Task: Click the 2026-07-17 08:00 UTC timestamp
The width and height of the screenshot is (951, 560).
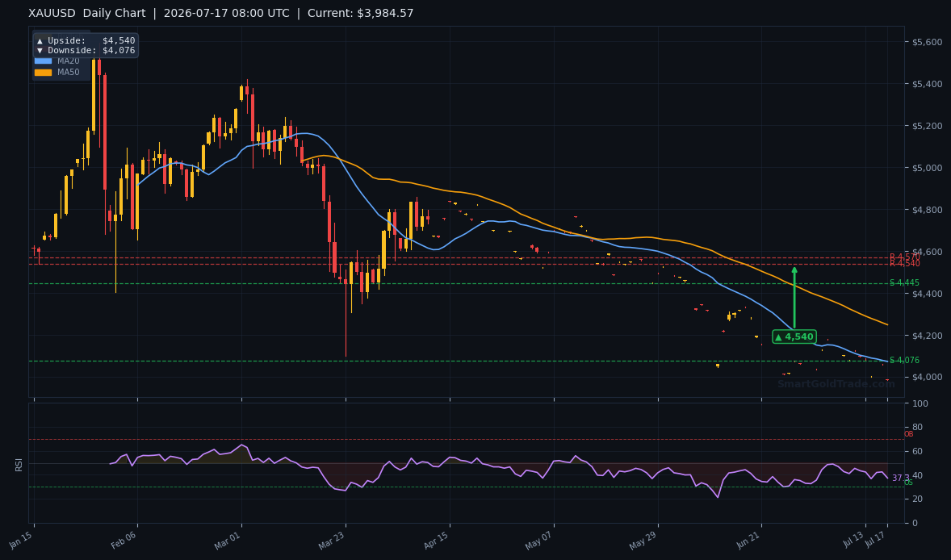Action: [226, 14]
